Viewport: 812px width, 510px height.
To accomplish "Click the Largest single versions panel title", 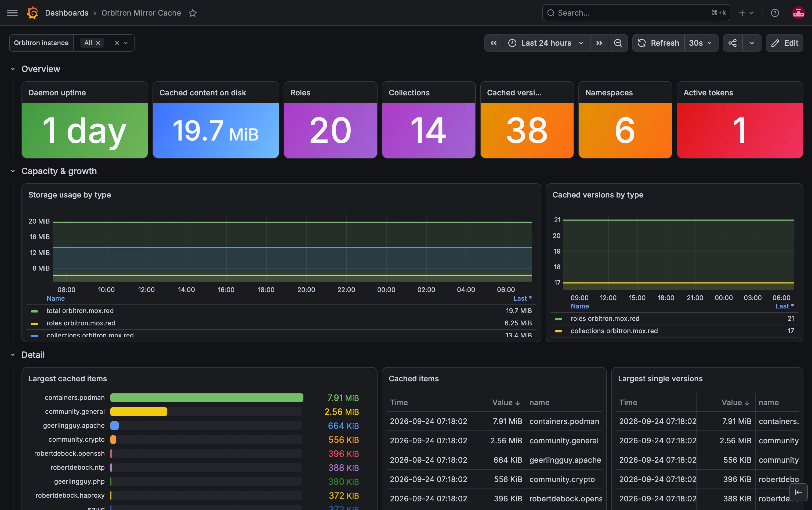I will click(x=660, y=378).
